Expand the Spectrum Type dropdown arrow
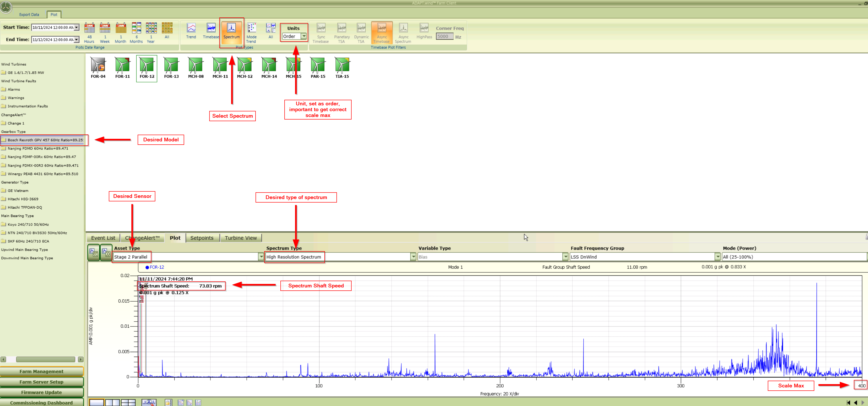 tap(413, 257)
